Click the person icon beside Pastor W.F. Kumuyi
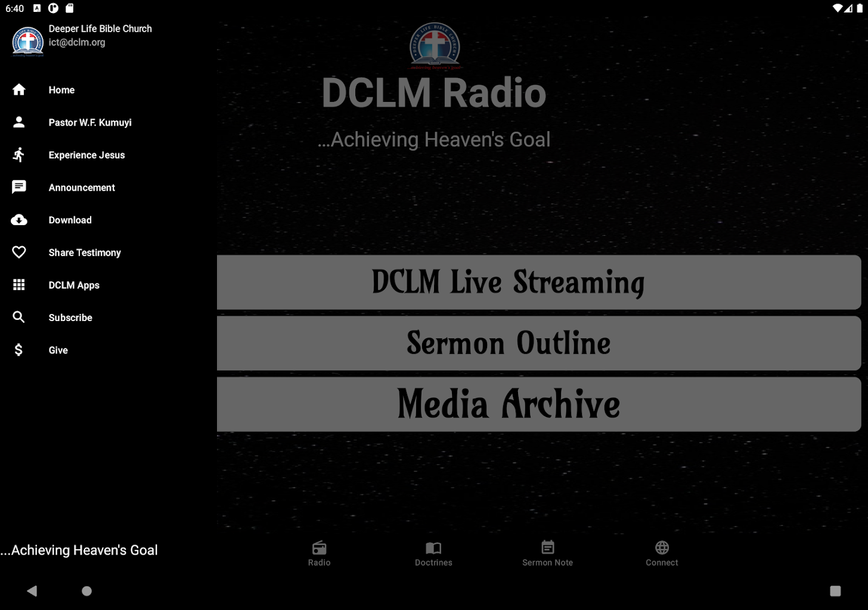Screen dimensions: 868x610 tap(19, 122)
